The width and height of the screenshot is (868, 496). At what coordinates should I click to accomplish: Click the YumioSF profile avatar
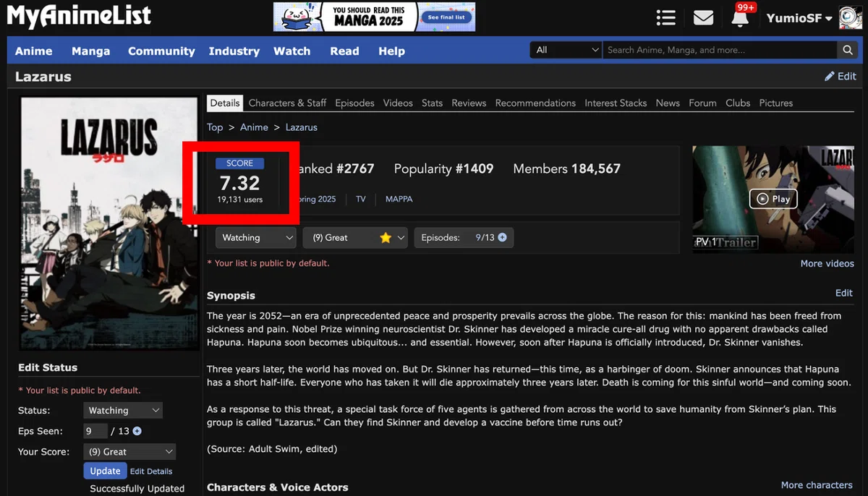click(850, 18)
